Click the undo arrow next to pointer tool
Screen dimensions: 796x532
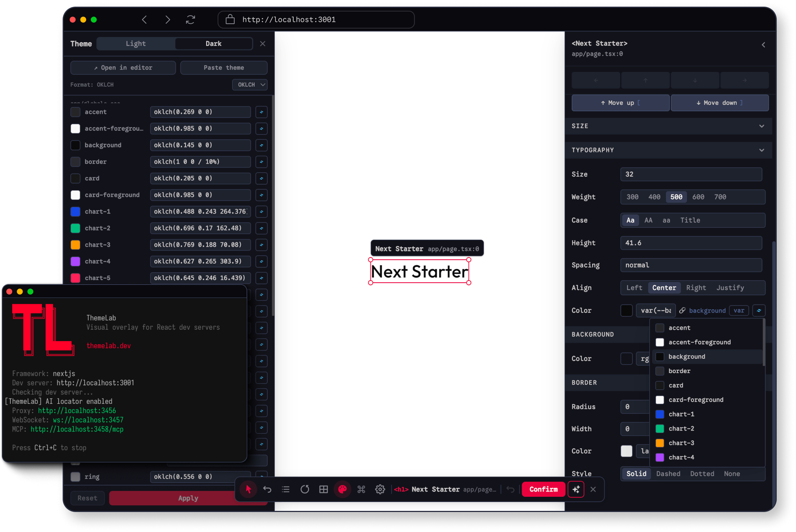[x=267, y=489]
